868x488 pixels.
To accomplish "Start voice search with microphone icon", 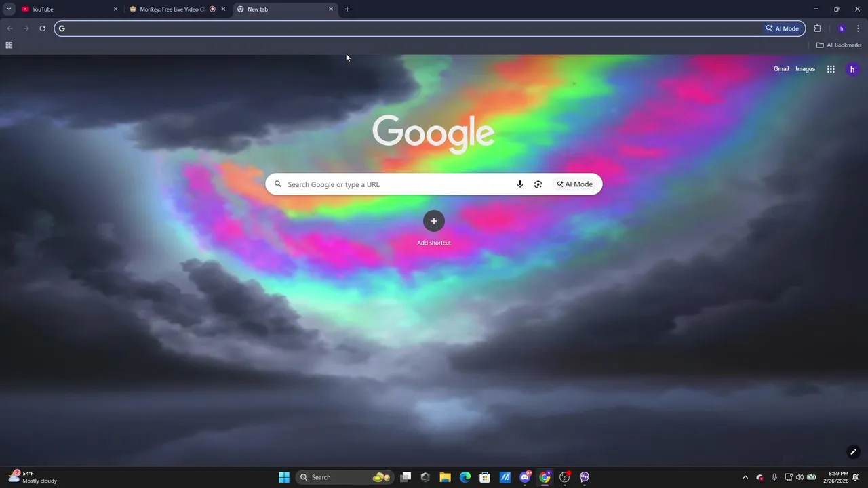I will tap(520, 184).
